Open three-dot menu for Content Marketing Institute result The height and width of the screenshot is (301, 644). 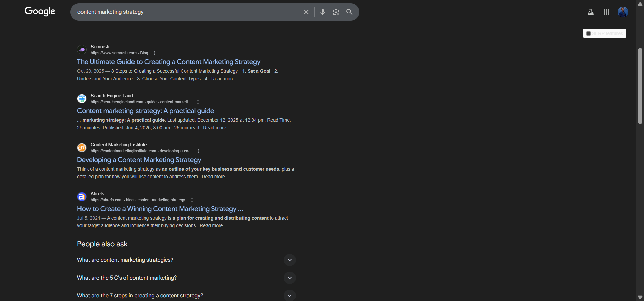199,151
